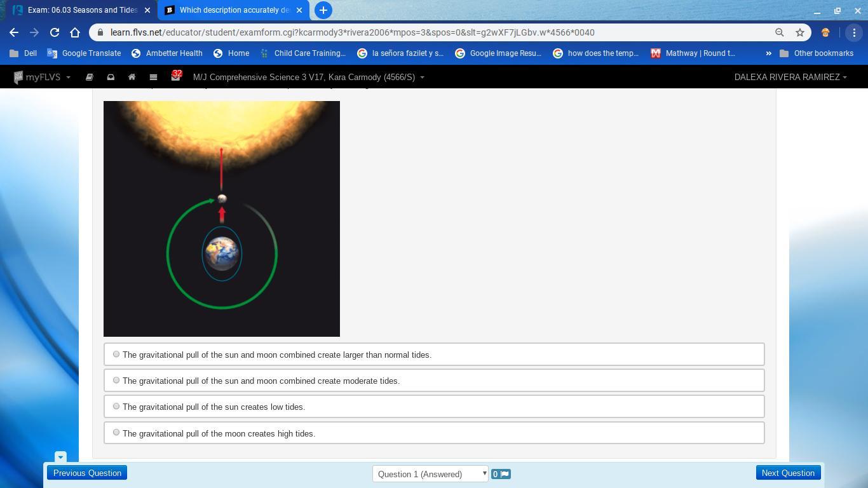Open the Google Translate bookmark
Image resolution: width=868 pixels, height=488 pixels.
pyautogui.click(x=84, y=53)
